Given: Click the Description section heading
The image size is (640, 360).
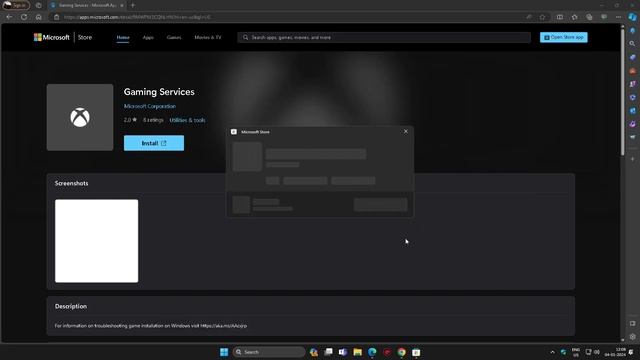Looking at the screenshot, I should click(x=71, y=306).
